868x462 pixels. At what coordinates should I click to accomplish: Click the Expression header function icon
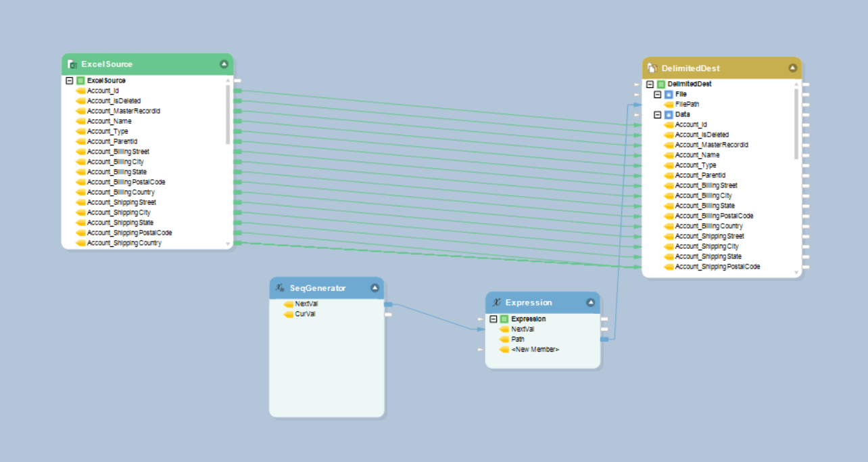[x=496, y=302]
